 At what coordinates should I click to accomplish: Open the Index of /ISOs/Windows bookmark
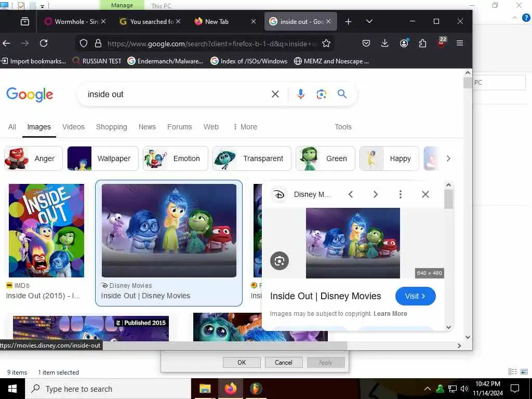pos(249,61)
